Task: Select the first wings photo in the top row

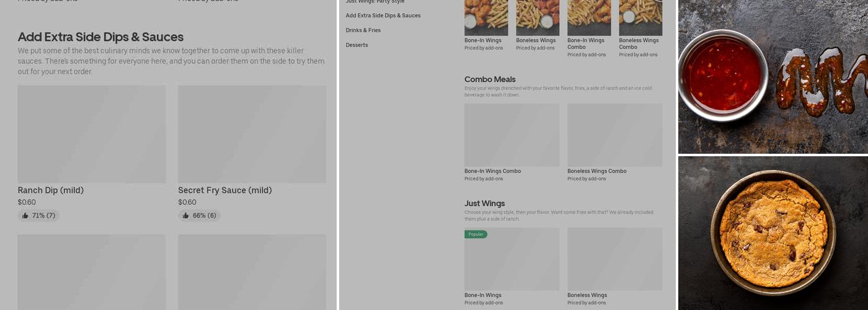Action: tap(486, 17)
